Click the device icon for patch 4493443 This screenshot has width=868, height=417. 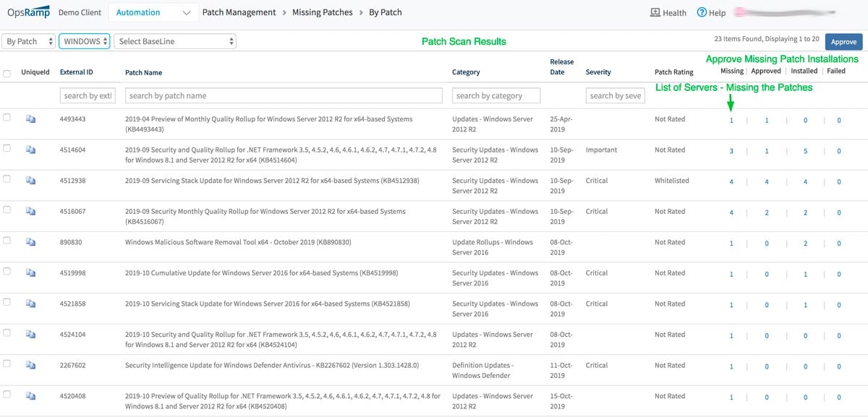click(x=30, y=119)
